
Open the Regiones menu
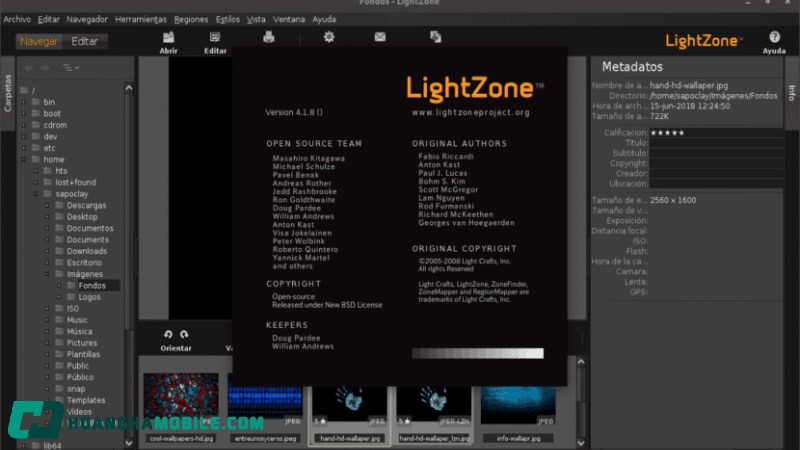coord(190,19)
